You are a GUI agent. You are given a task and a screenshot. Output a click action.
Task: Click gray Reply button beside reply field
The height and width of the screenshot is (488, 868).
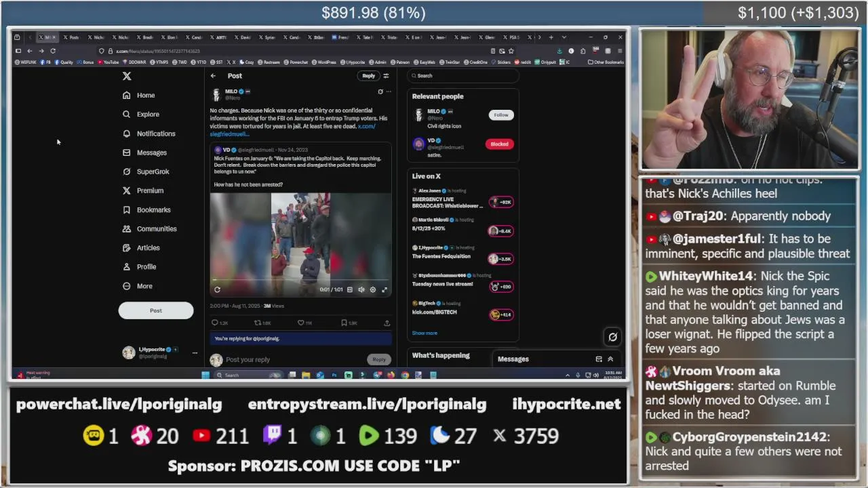coord(379,359)
